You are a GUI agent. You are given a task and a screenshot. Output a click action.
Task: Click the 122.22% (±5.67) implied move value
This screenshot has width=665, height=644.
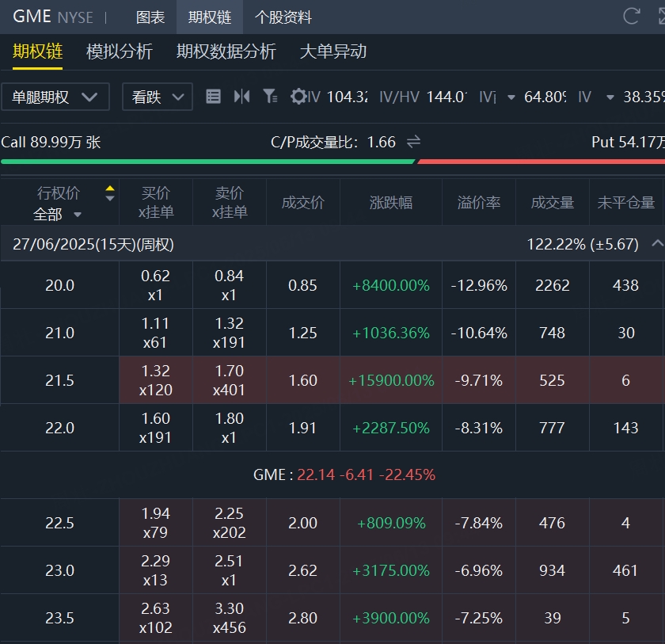click(x=583, y=244)
